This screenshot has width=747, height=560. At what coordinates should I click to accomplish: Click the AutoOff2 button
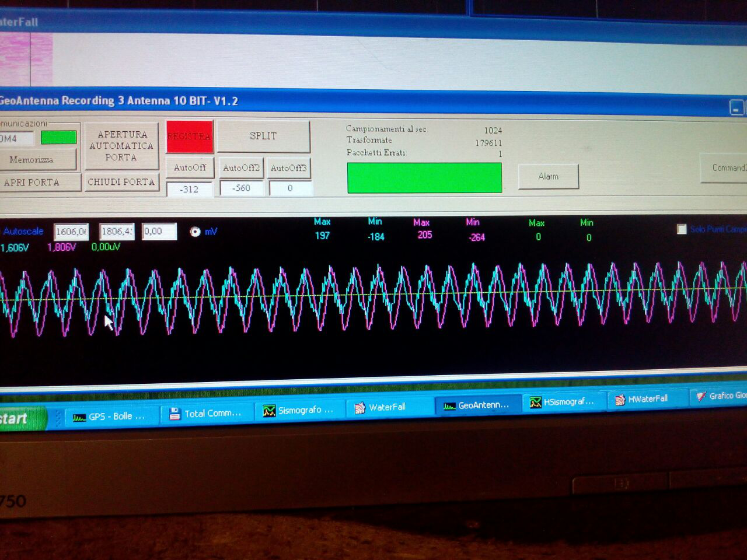pyautogui.click(x=241, y=168)
